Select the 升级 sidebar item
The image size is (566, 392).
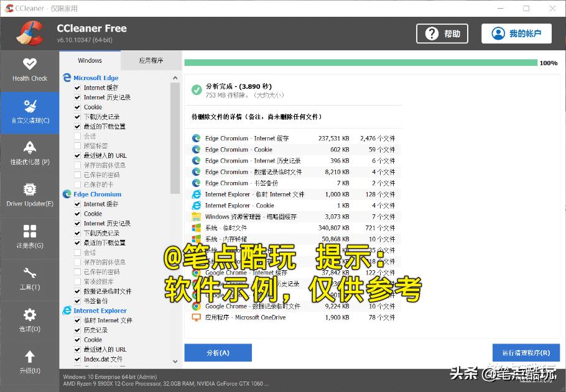pyautogui.click(x=29, y=362)
